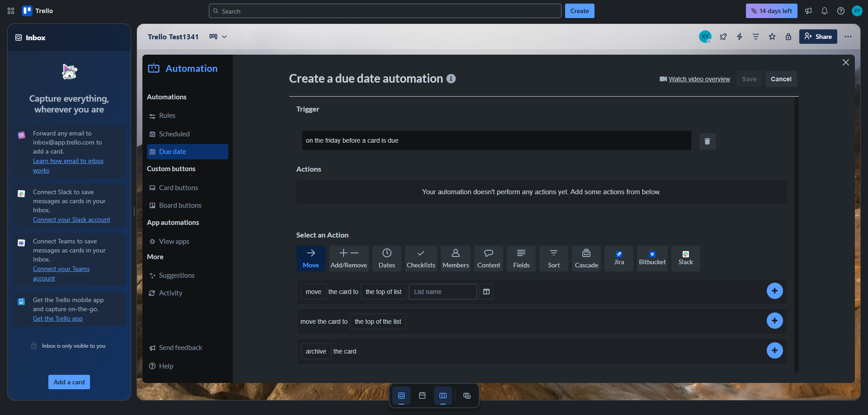This screenshot has width=868, height=415.
Task: Click the Cancel button
Action: pos(781,79)
